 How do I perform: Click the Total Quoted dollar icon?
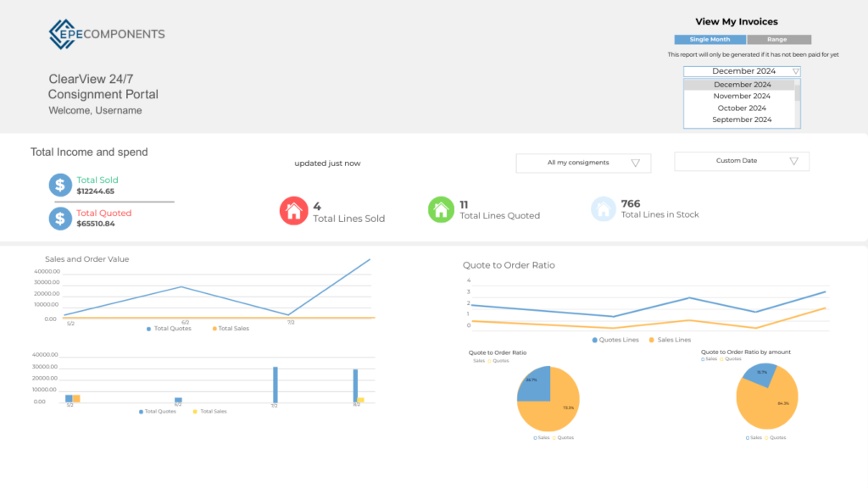[60, 218]
